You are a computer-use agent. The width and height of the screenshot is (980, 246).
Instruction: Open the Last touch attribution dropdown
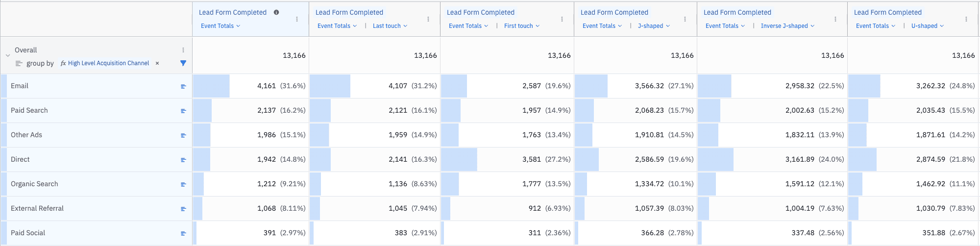[x=390, y=26]
